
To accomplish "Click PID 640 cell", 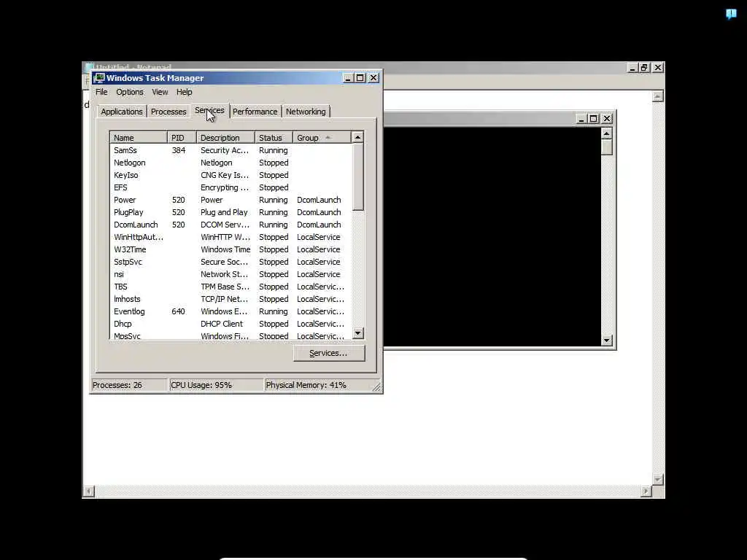I will (179, 311).
